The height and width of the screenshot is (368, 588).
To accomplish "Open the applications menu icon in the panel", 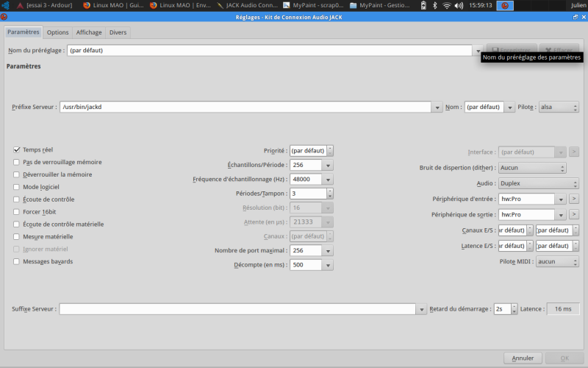I will pyautogui.click(x=5, y=5).
